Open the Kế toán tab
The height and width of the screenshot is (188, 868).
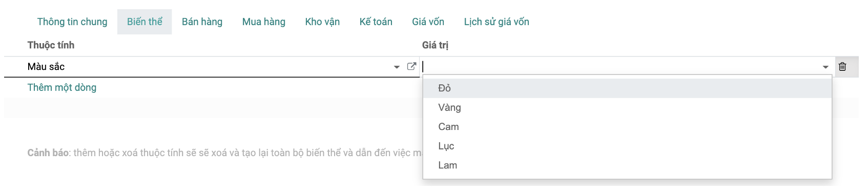point(376,22)
